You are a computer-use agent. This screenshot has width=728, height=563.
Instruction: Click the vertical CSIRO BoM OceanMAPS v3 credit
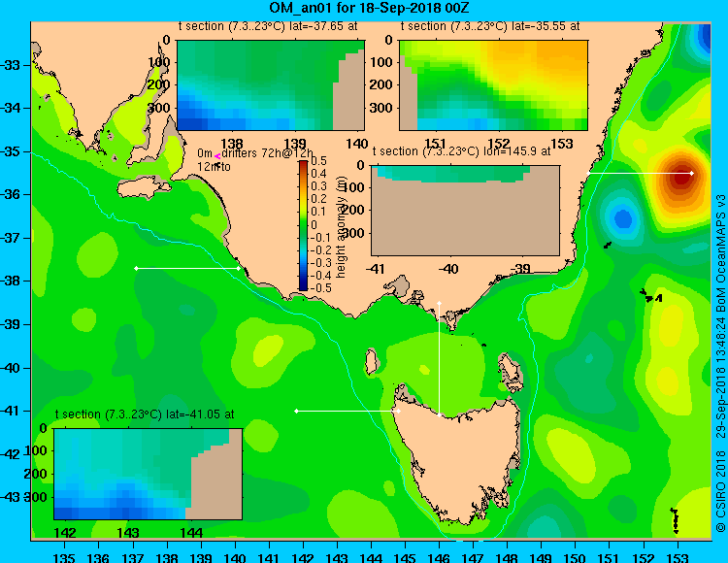point(720,363)
